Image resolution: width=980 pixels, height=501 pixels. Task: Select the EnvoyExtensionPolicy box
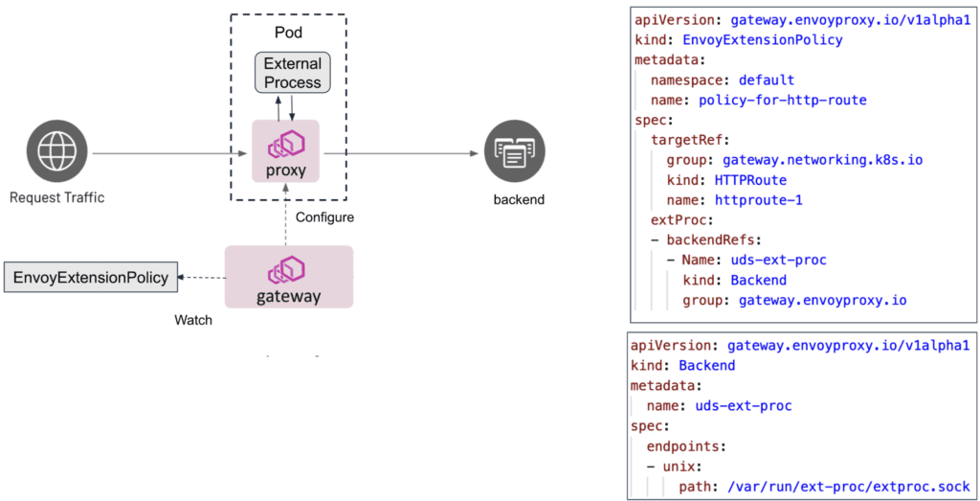tap(90, 278)
